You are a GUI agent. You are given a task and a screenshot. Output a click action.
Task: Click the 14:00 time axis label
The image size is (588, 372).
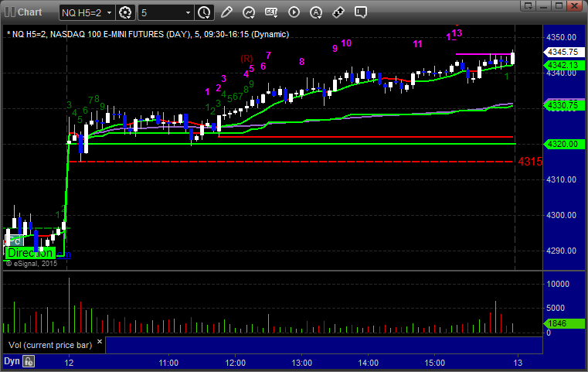point(369,363)
